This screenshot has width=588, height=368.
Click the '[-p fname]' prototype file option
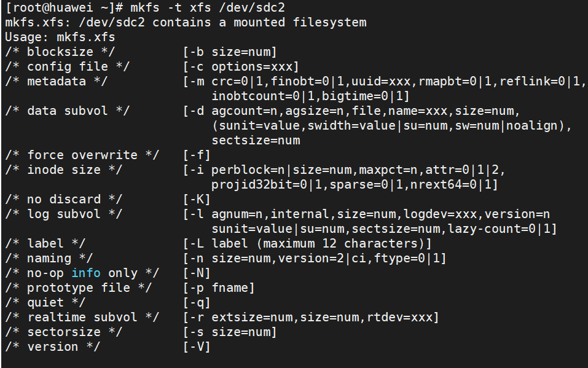click(219, 288)
